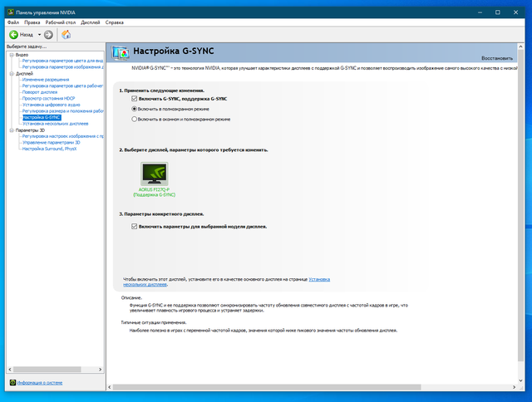Minimize the NVIDIA control panel window
Screen dimensions: 532x402
point(480,12)
